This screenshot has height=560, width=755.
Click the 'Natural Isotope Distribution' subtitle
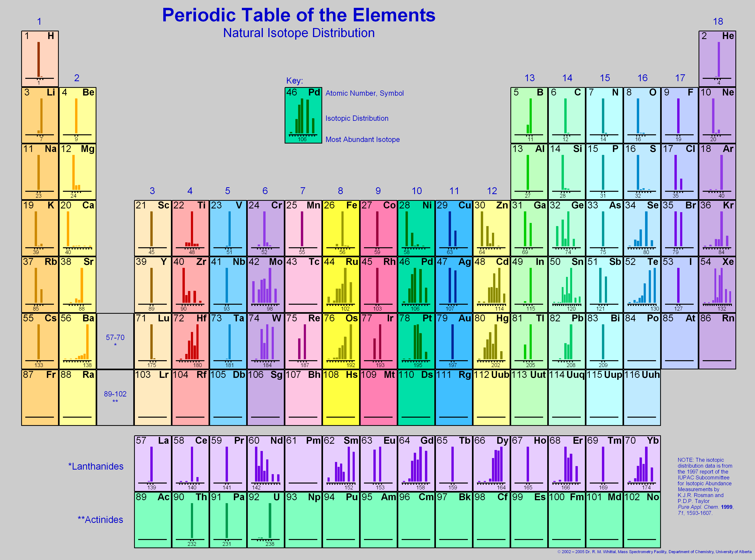(x=299, y=33)
